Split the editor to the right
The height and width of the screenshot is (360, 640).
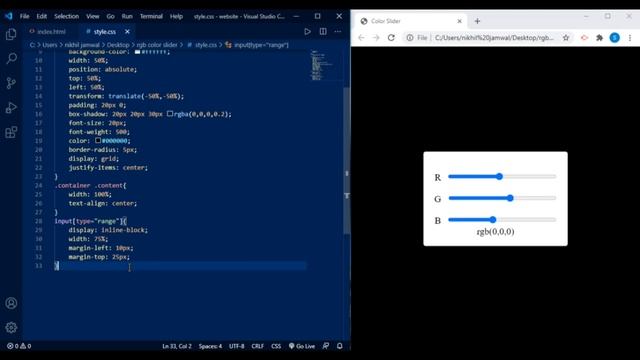(323, 31)
